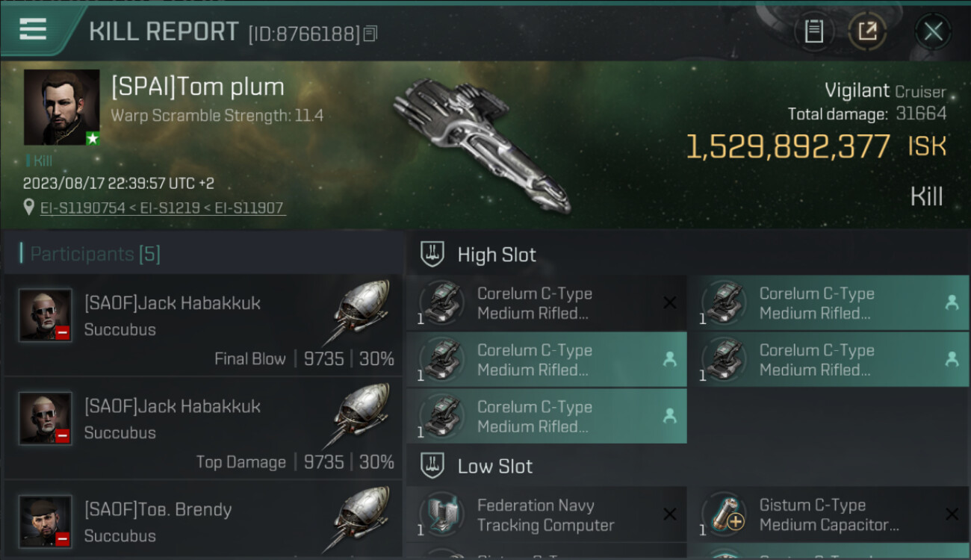Select the destroyed Corelum C-Type Medium Rifled item

546,303
